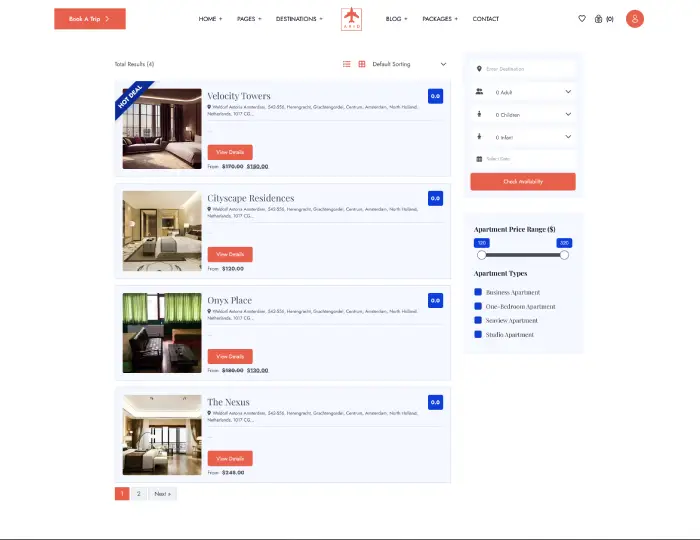Open the Velocity Towers title link
This screenshot has height=540, width=700.
[239, 96]
